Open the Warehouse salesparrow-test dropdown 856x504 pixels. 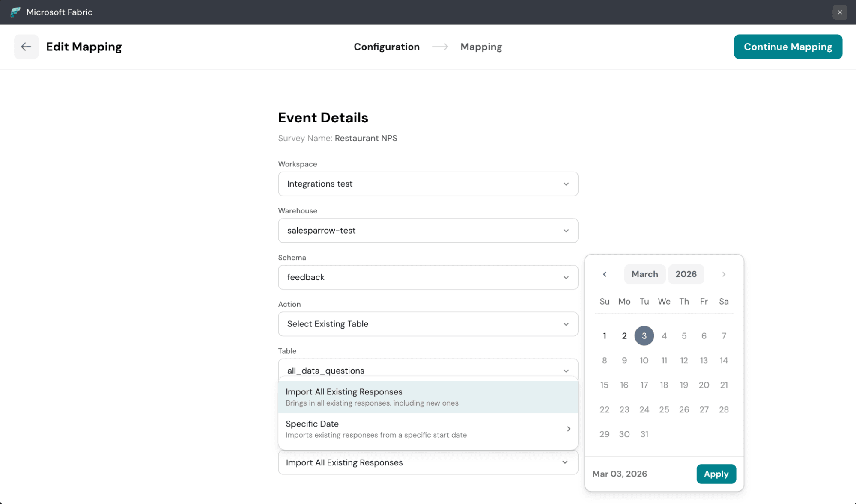pos(428,231)
